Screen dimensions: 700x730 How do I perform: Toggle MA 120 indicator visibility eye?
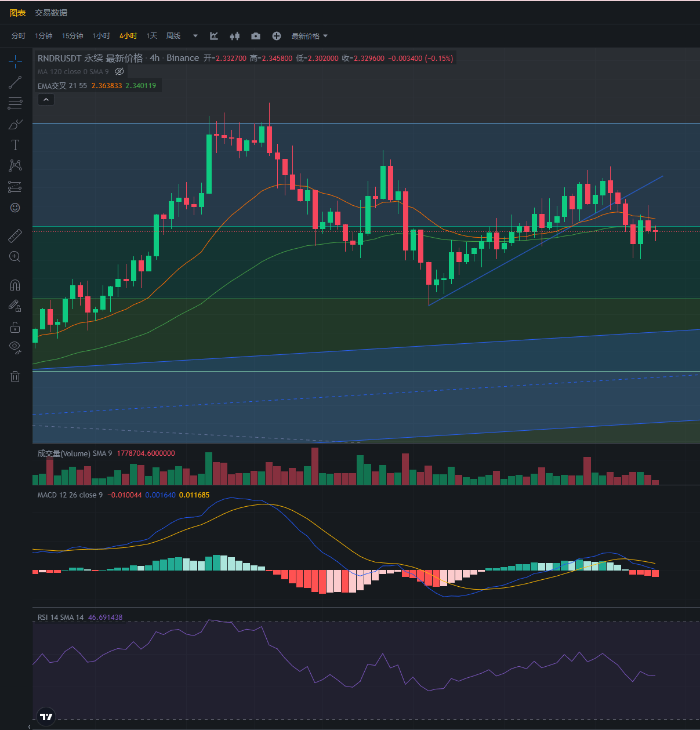(119, 71)
